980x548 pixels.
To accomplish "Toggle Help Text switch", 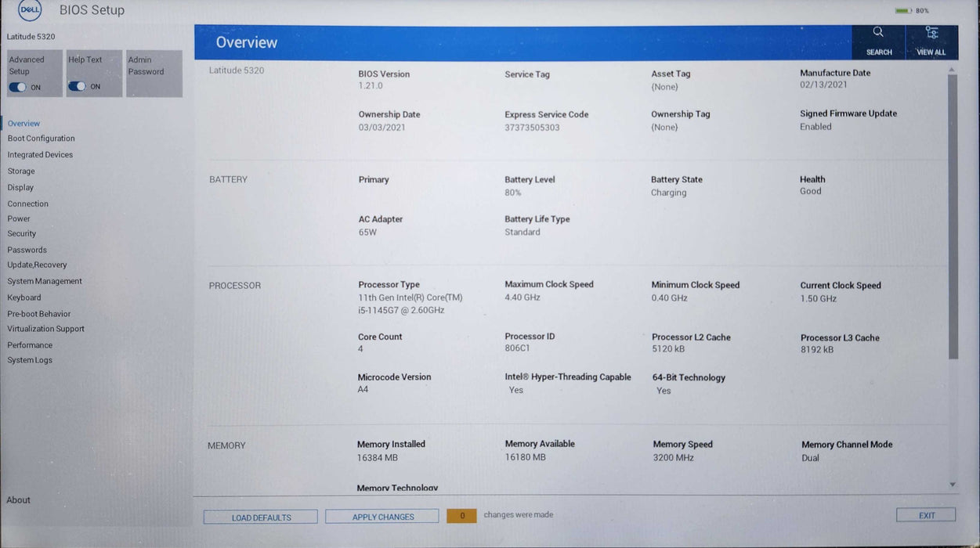I will click(77, 86).
